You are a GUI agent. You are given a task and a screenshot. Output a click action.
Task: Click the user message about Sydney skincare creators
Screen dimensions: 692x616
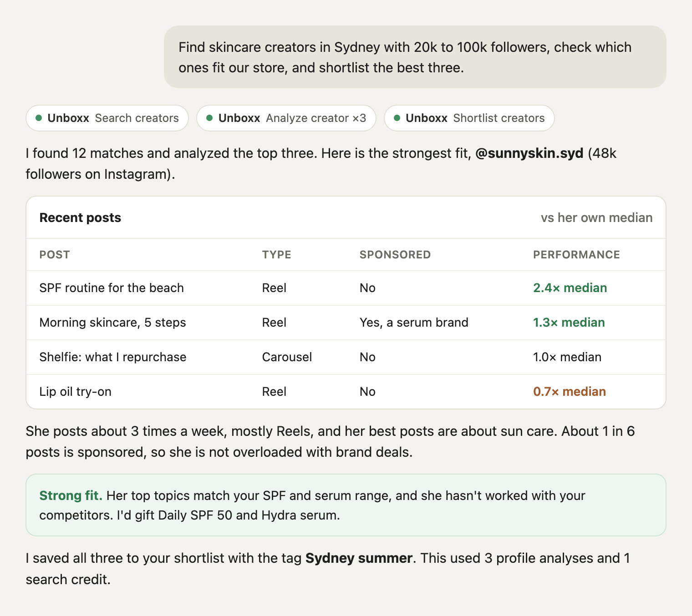[x=415, y=57]
